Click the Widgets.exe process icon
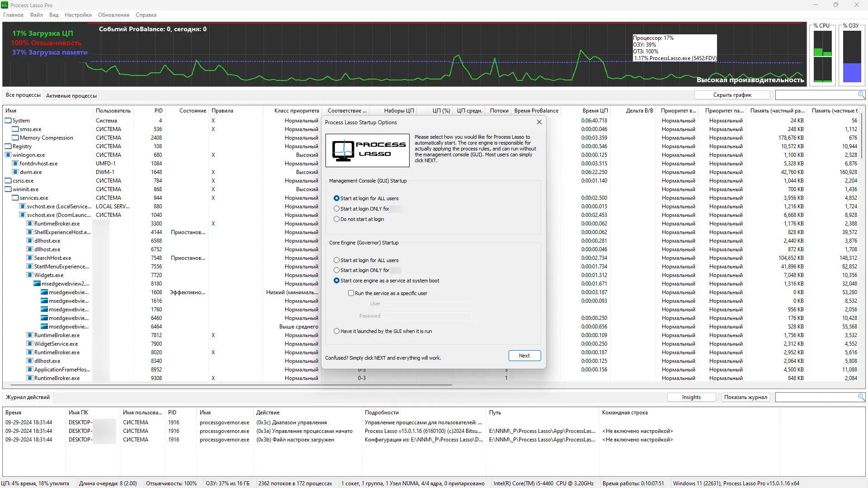Viewport: 868px width, 488px height. [x=30, y=275]
